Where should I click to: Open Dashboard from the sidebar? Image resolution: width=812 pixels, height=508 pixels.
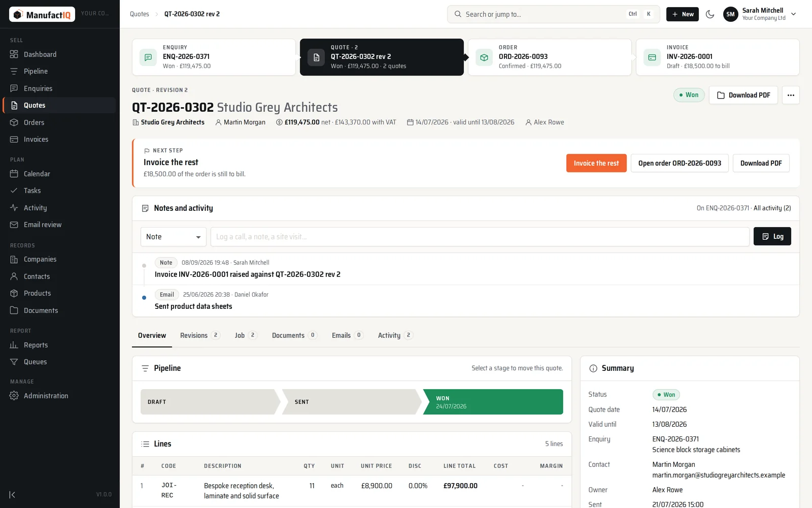pyautogui.click(x=59, y=54)
